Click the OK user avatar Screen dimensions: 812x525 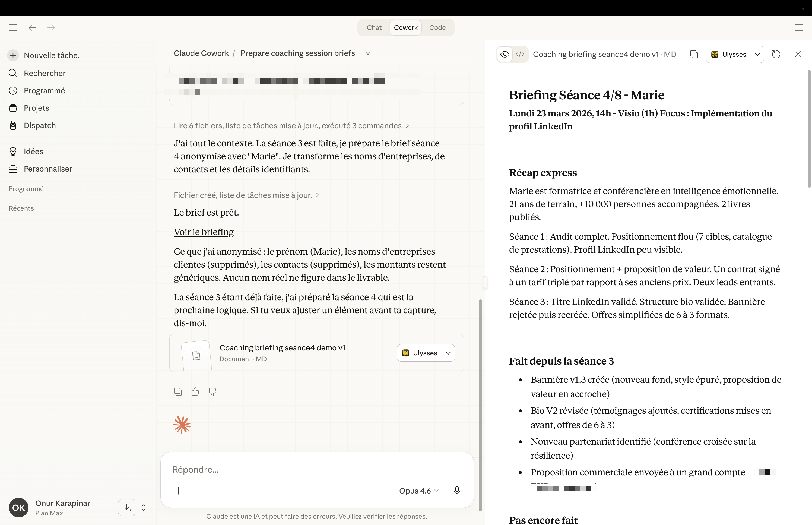click(19, 508)
